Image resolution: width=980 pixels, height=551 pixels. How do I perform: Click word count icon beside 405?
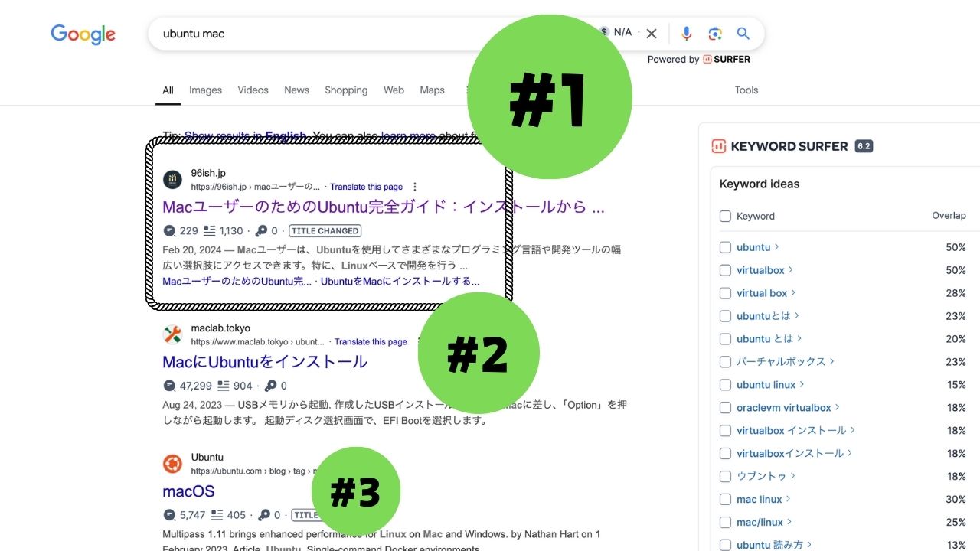tap(217, 515)
